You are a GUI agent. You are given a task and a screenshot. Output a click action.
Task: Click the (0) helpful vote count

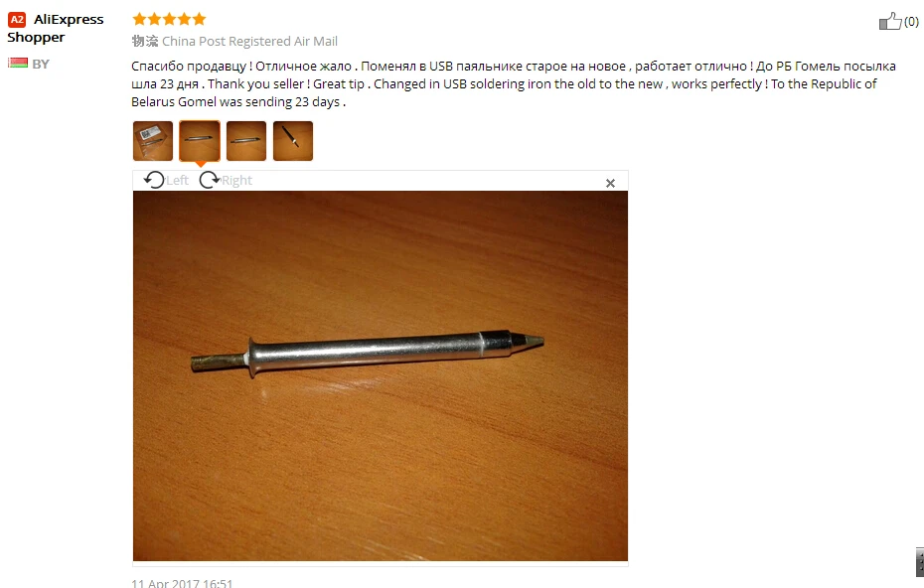click(911, 22)
